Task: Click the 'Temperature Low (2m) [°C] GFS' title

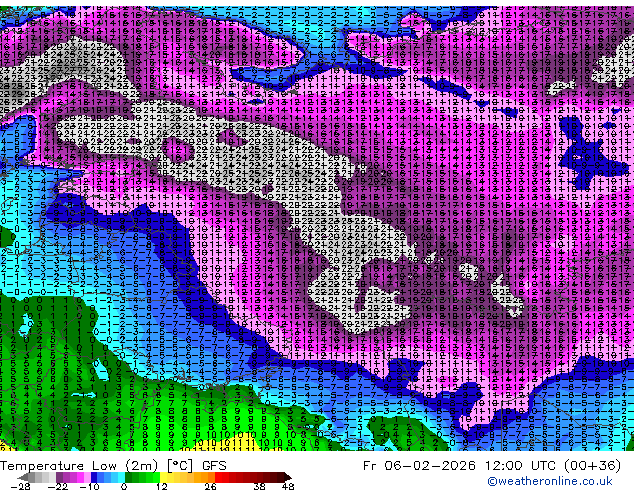Action: click(x=113, y=466)
